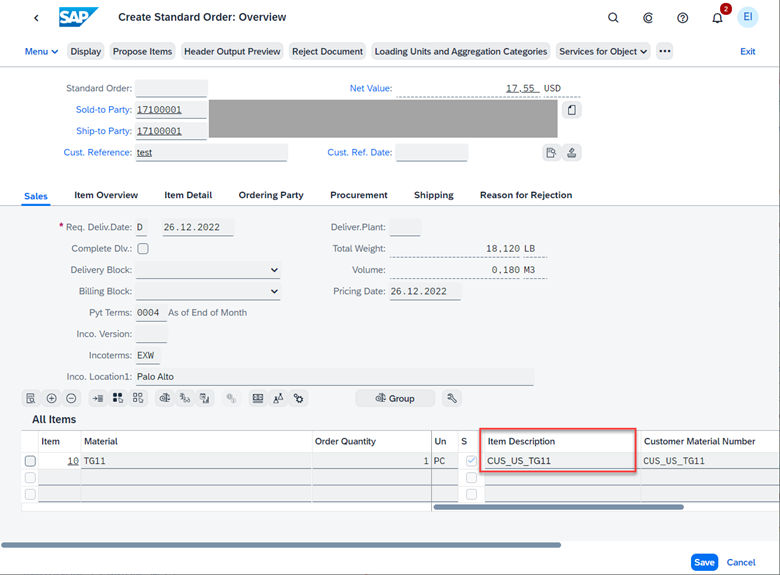This screenshot has width=780, height=575.
Task: Click the schedule lines icon
Action: (205, 398)
